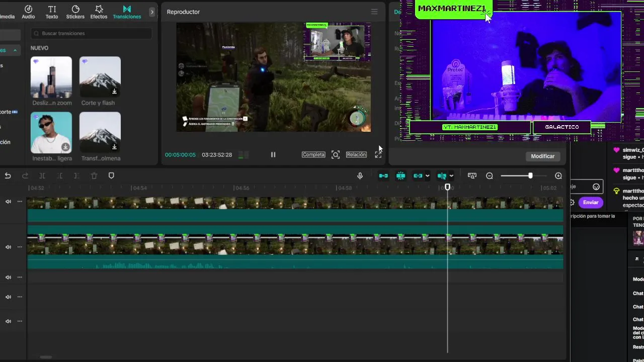Click the Modificar button
Screen dimensions: 644x362
tap(543, 156)
